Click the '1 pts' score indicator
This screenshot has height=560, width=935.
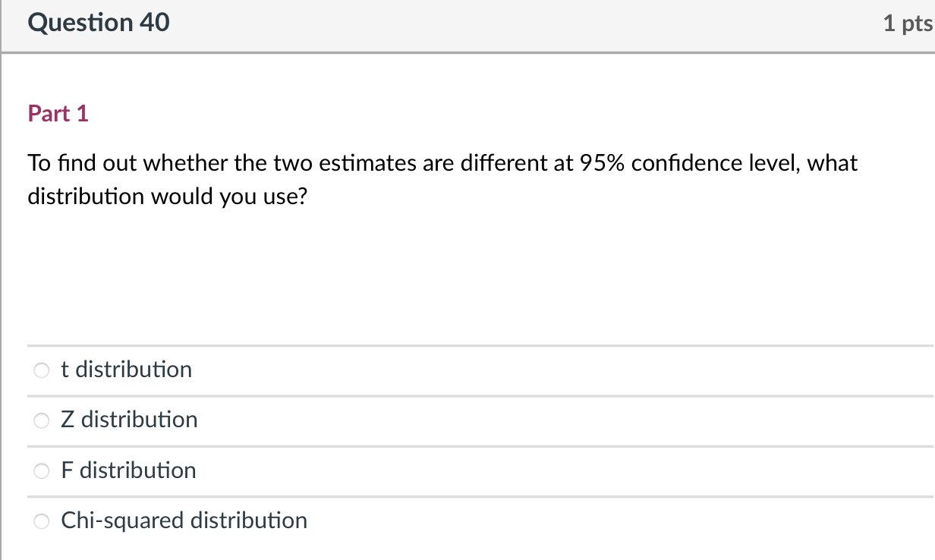coord(908,24)
